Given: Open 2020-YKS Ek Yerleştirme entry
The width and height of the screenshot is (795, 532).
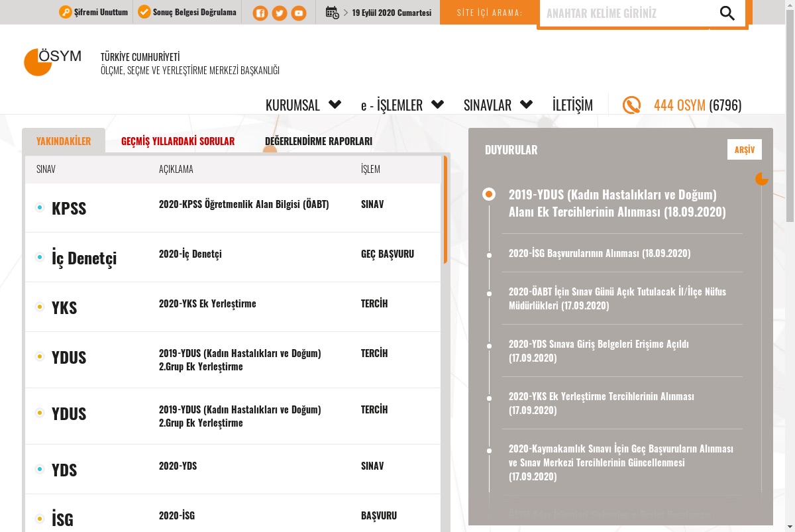Looking at the screenshot, I should 207,303.
